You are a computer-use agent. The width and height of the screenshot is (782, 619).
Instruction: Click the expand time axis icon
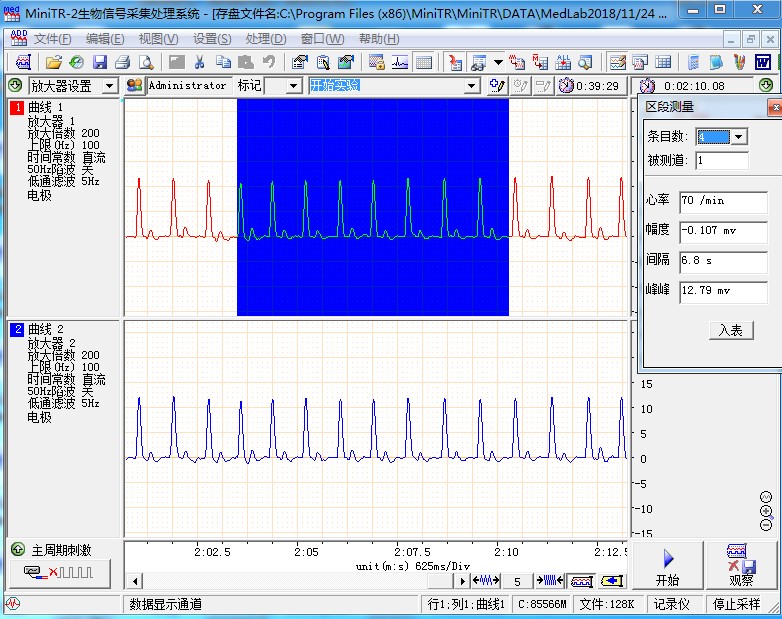tap(486, 581)
